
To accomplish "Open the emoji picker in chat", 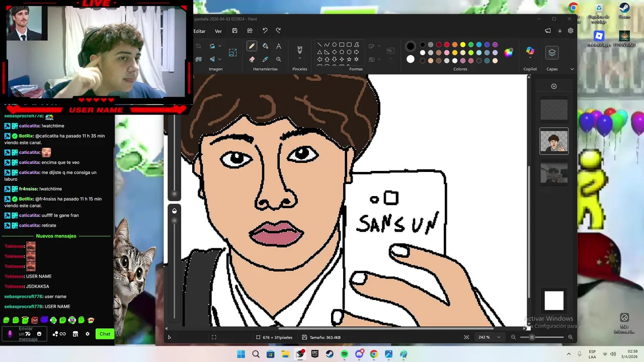I will click(x=39, y=334).
